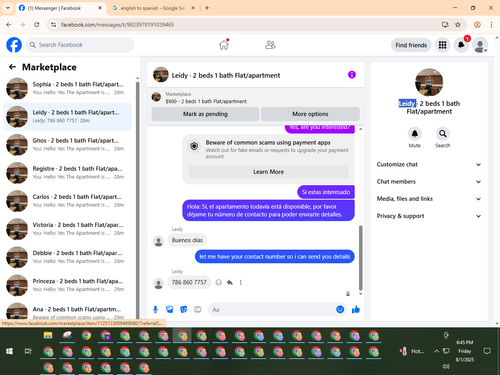Open the Chrome profile icon in toolbar
This screenshot has width=500, height=375.
pos(477,24)
